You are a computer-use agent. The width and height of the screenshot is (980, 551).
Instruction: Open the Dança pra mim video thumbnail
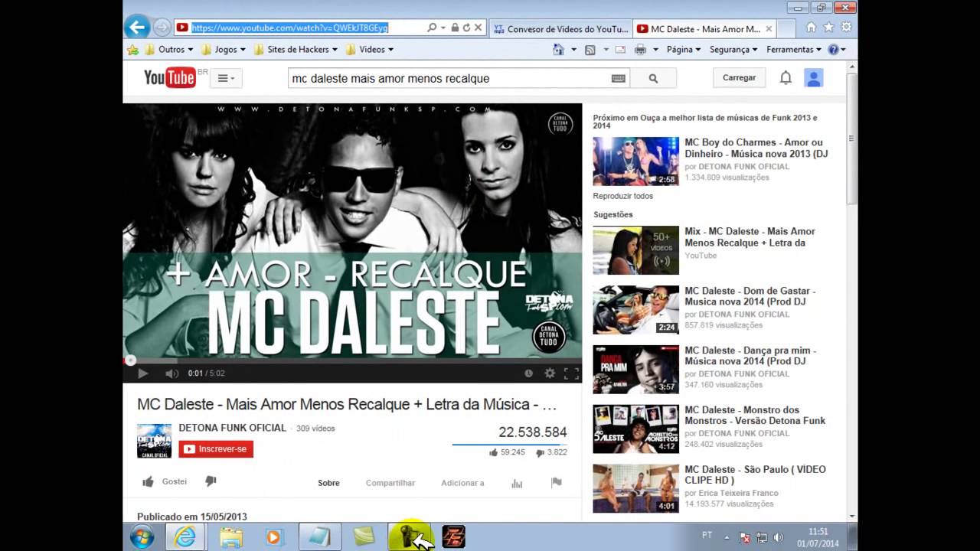[x=635, y=370]
